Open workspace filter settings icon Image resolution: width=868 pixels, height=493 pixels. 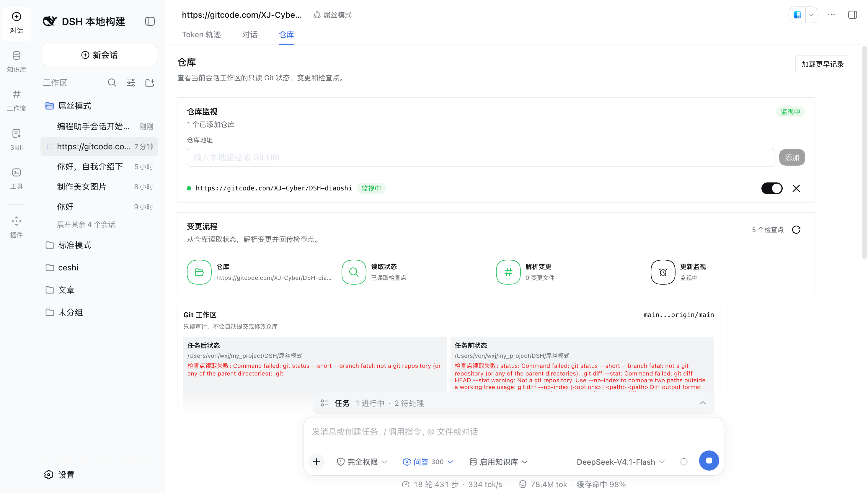131,83
